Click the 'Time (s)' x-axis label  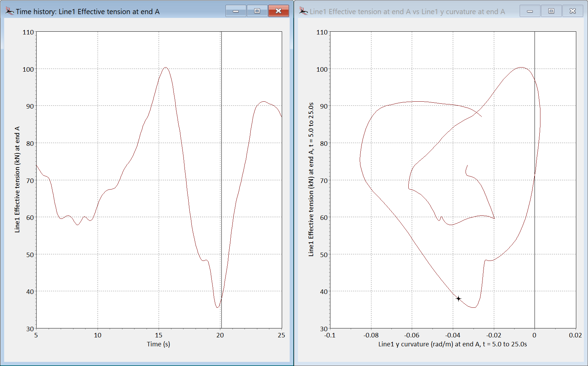[x=158, y=344]
